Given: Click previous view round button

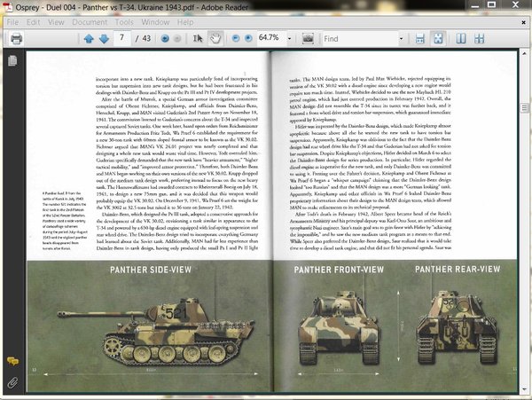Looking at the screenshot, I should click(165, 39).
